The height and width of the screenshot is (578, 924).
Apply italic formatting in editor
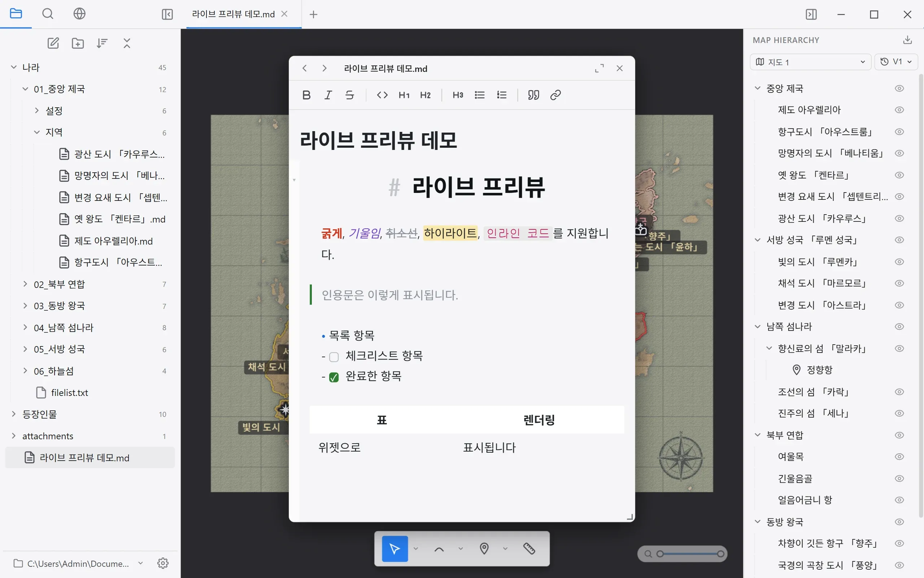328,95
